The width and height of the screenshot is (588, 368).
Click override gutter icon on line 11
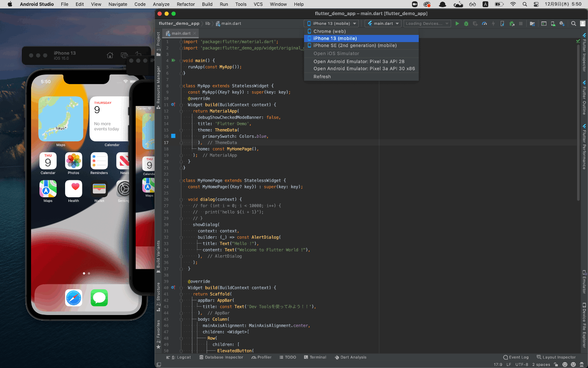click(173, 105)
